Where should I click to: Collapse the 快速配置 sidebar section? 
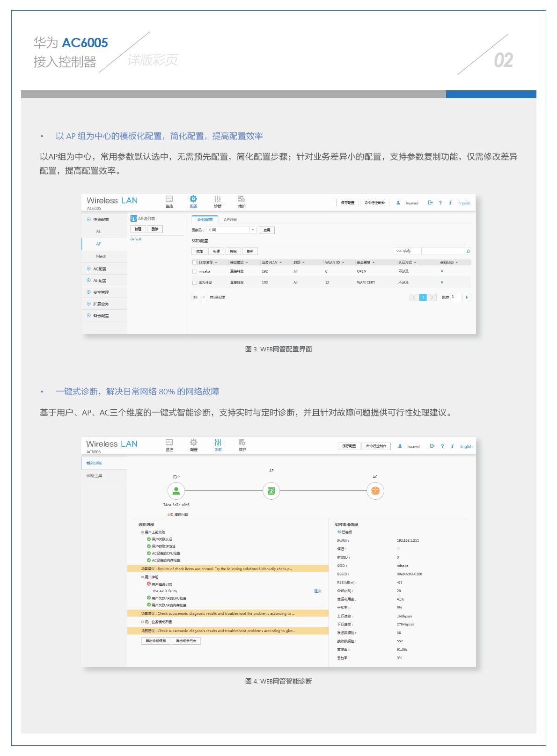point(89,219)
